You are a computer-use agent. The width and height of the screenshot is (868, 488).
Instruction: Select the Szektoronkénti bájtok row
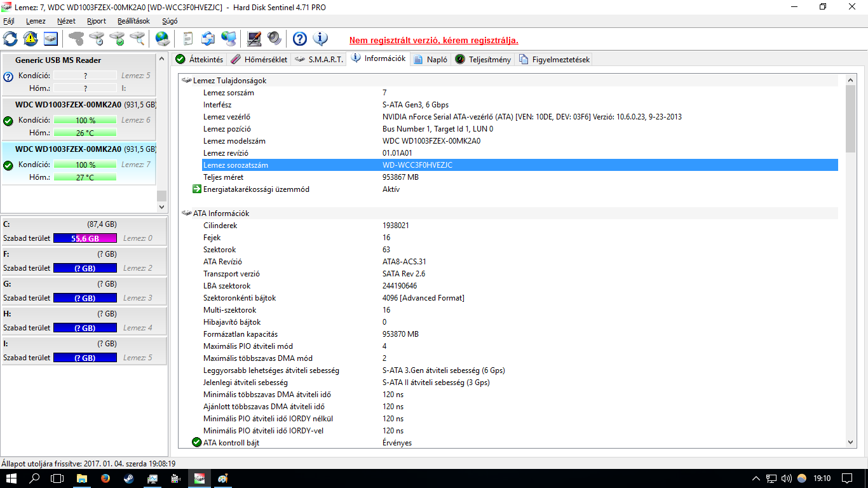point(520,298)
